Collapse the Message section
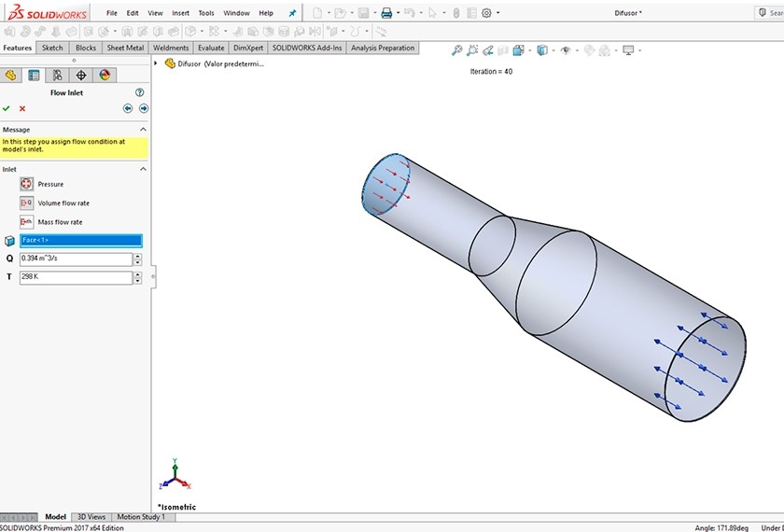Screen dimensions: 784x532 click(143, 130)
